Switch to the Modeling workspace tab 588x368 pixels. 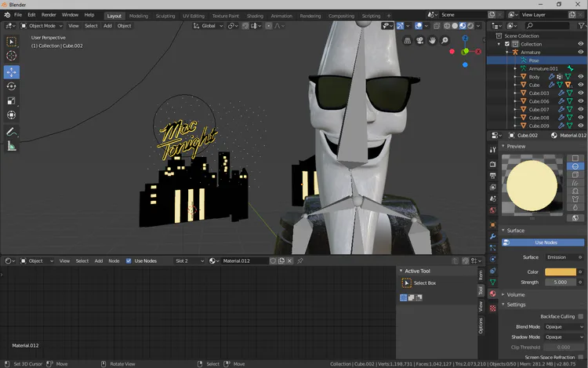138,16
